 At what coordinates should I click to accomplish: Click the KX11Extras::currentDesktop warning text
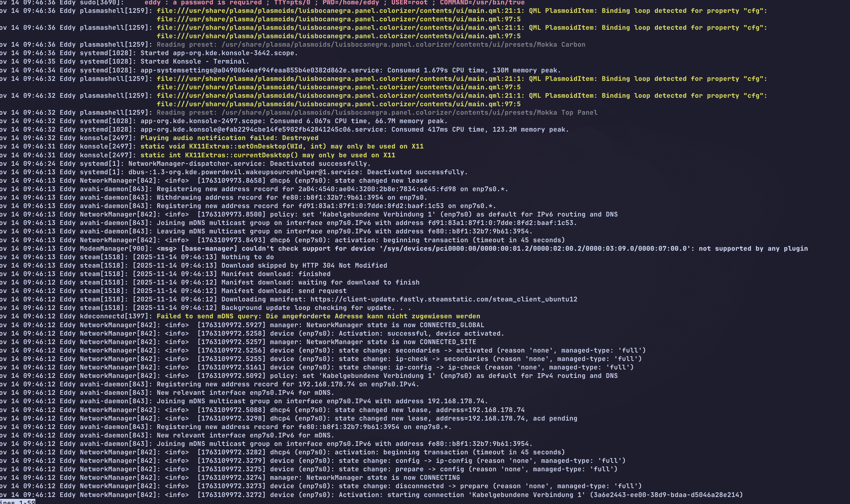point(268,155)
